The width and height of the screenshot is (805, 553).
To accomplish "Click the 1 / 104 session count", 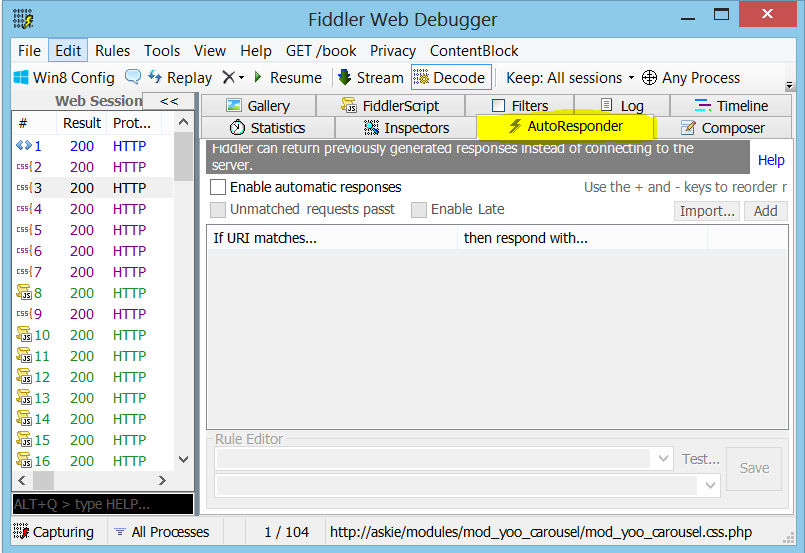I will point(286,532).
